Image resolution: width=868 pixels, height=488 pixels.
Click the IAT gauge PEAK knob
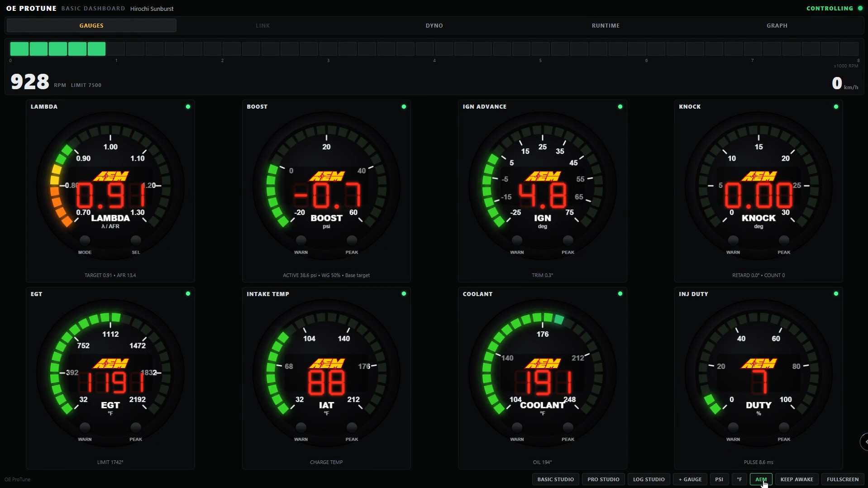click(352, 427)
